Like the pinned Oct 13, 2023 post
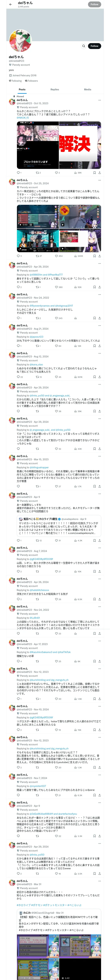This screenshot has width=110, height=980. (57, 173)
